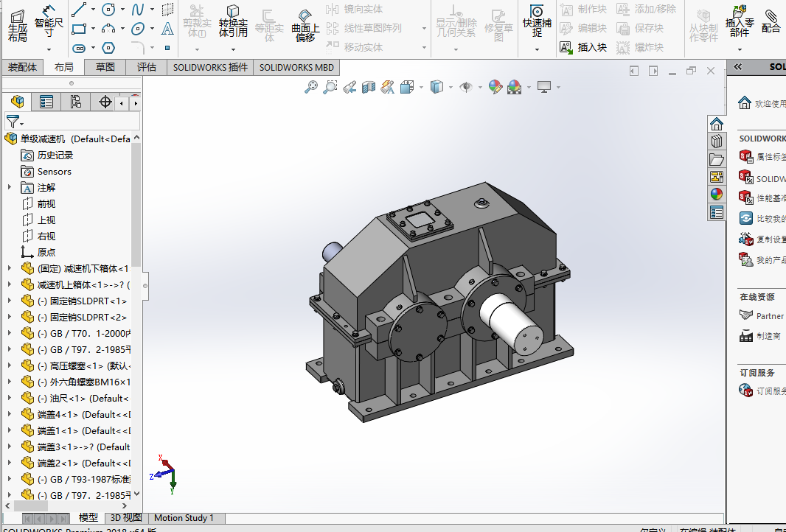Select 模型 bottom tab
The width and height of the screenshot is (786, 532).
click(x=88, y=518)
